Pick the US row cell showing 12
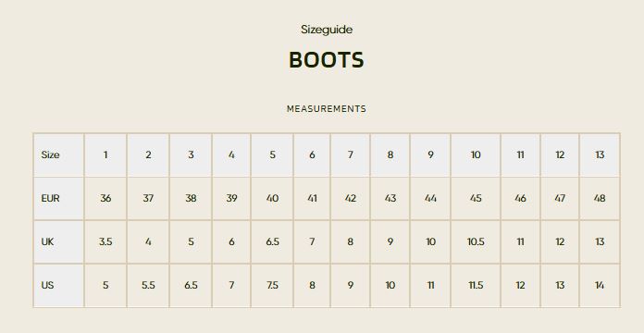Screen dimensions: 644x333 pos(520,286)
